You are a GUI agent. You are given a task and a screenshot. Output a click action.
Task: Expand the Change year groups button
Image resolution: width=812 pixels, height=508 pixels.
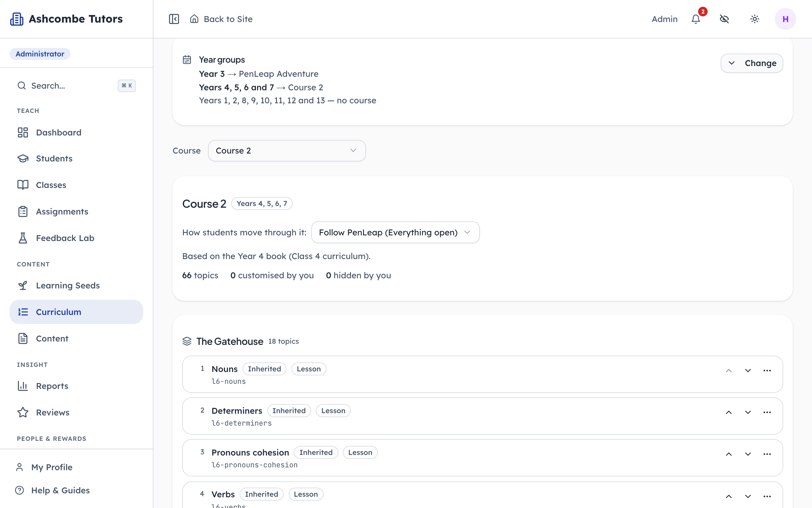pos(752,63)
